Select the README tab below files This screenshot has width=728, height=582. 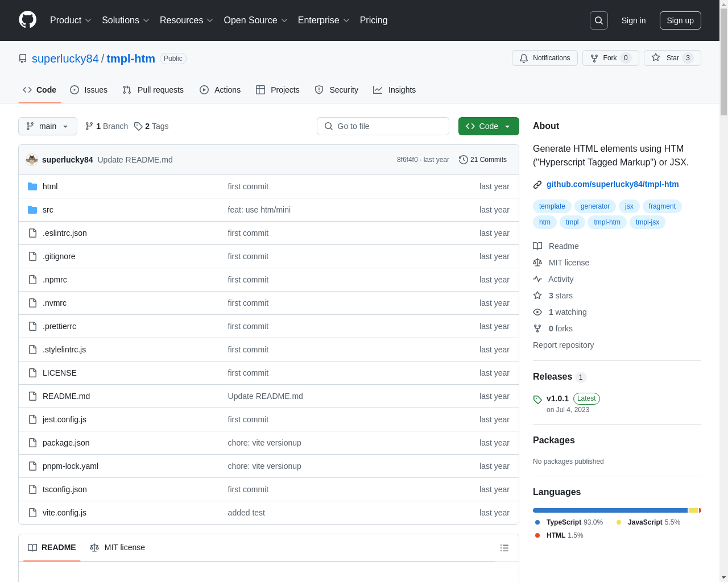point(52,547)
